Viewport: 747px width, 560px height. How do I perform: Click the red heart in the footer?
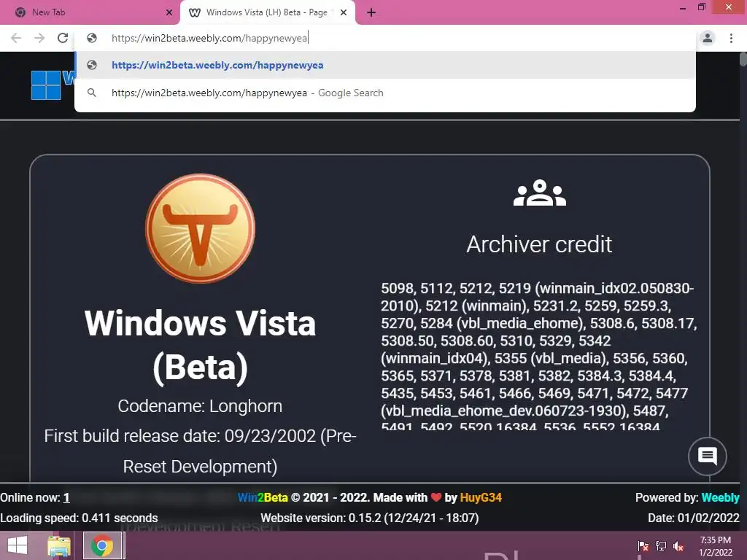(436, 497)
